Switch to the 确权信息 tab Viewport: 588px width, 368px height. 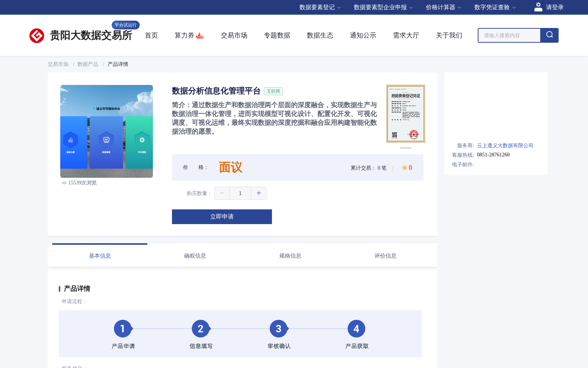click(195, 256)
